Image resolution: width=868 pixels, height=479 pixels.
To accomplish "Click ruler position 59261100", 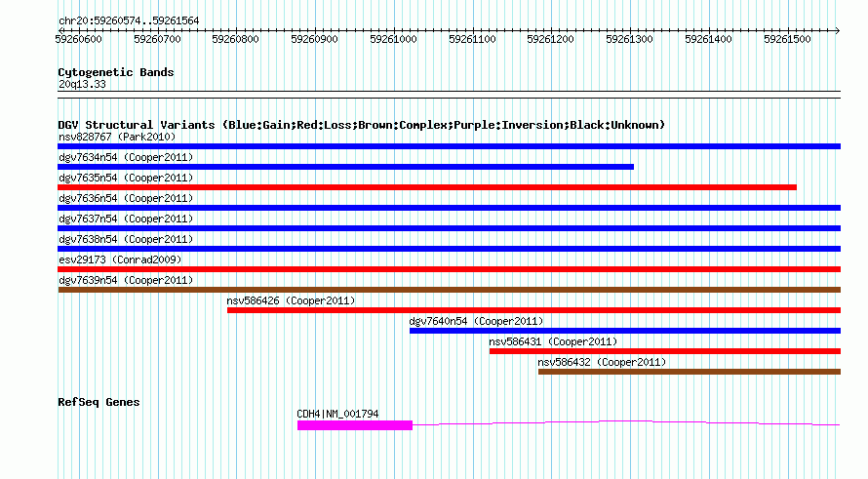I will tap(472, 39).
